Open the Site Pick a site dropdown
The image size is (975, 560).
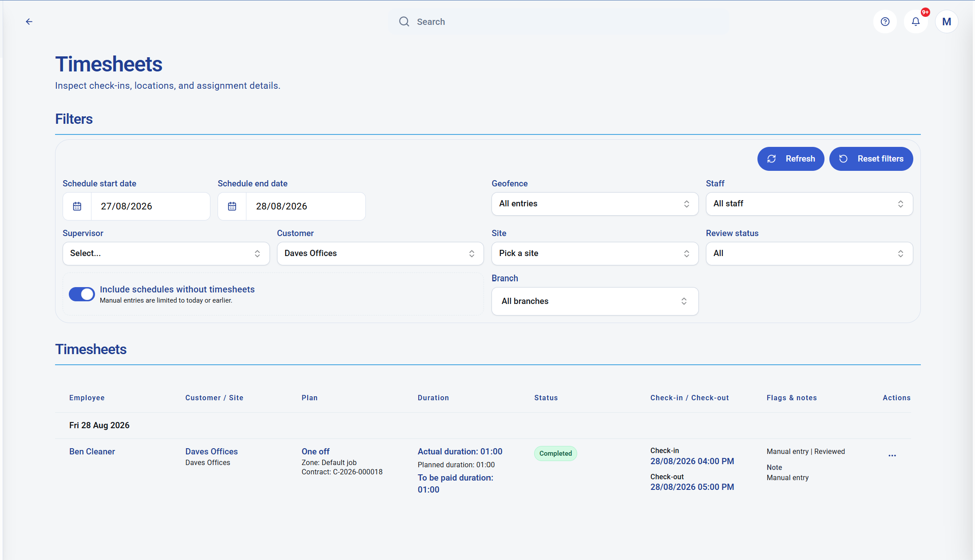click(x=595, y=253)
